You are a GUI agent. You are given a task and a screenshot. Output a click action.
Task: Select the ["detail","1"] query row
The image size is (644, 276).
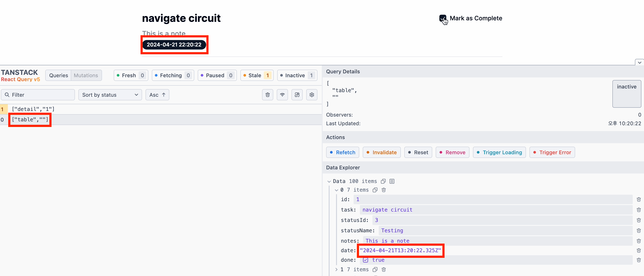pos(161,109)
